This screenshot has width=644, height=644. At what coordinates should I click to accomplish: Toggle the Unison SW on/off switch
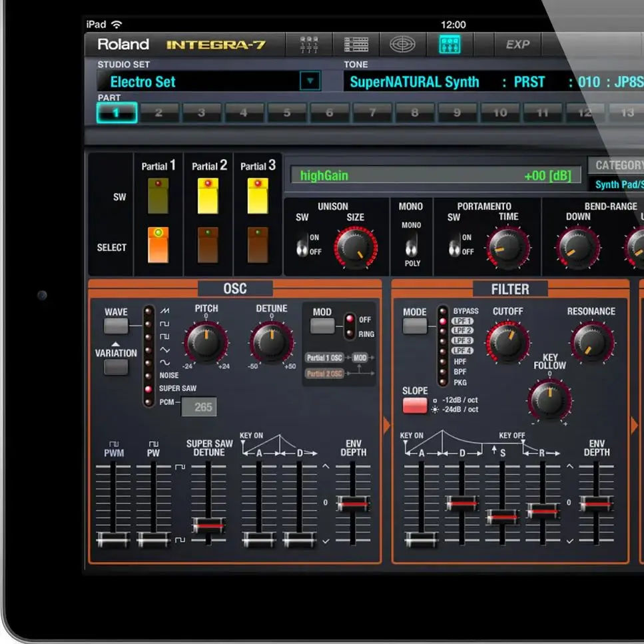pos(302,245)
